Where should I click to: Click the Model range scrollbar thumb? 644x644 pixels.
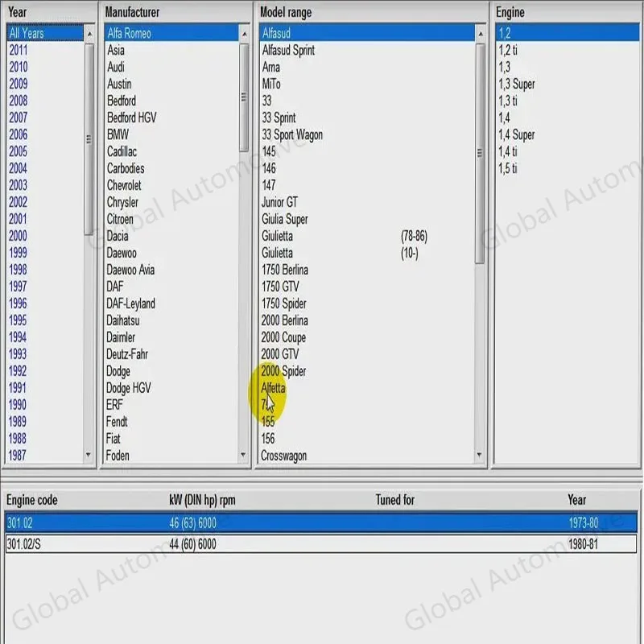point(480,154)
